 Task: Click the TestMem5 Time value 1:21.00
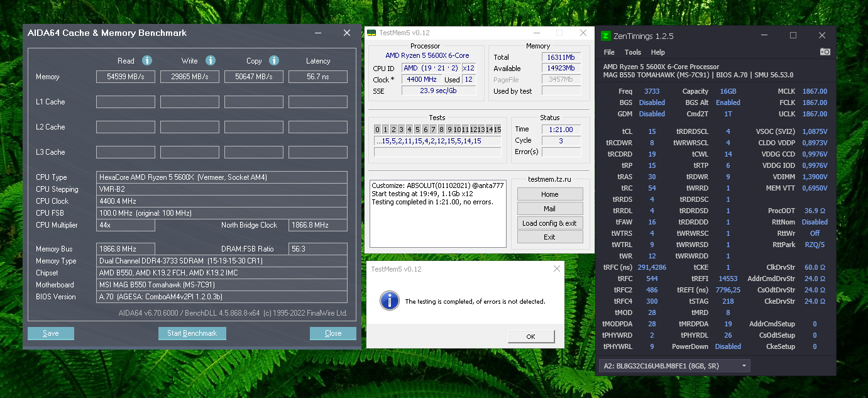(561, 130)
